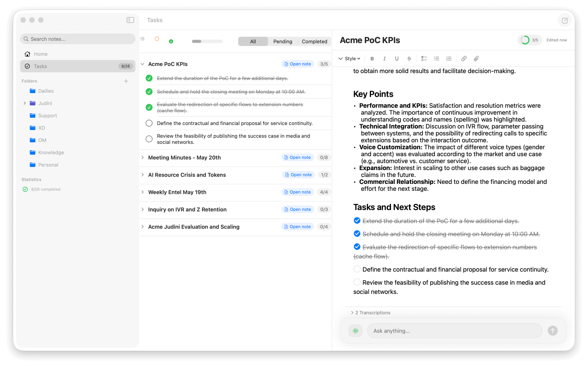Viewport: 588px width, 367px height.
Task: Uncheck 'Evaluate the redirection' task in list
Action: (x=149, y=107)
